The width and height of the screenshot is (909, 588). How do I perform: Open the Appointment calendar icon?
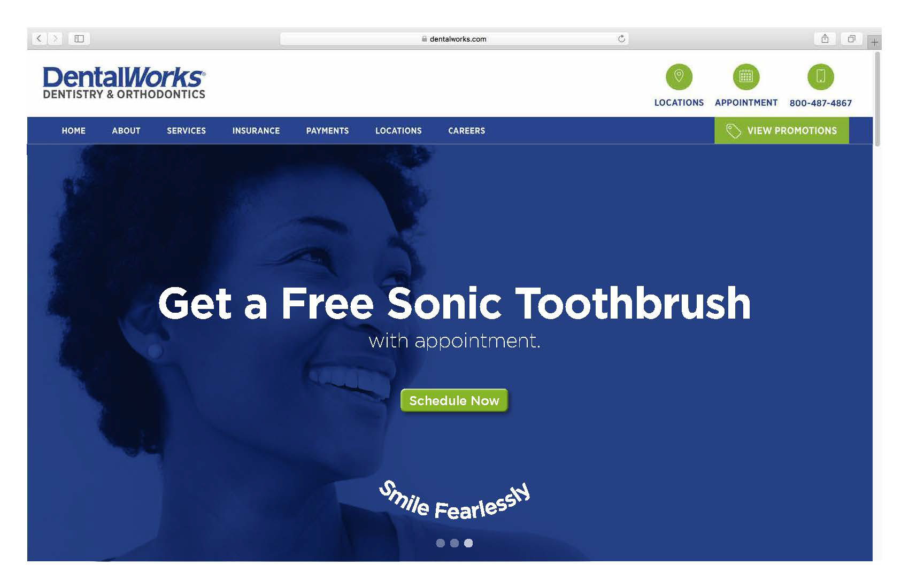(x=746, y=77)
